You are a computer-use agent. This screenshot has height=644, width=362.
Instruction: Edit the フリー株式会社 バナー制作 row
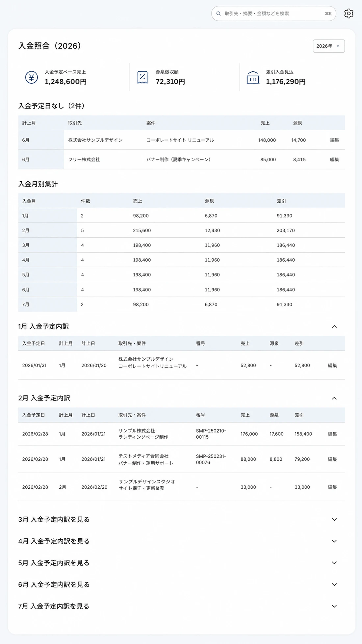pyautogui.click(x=334, y=159)
